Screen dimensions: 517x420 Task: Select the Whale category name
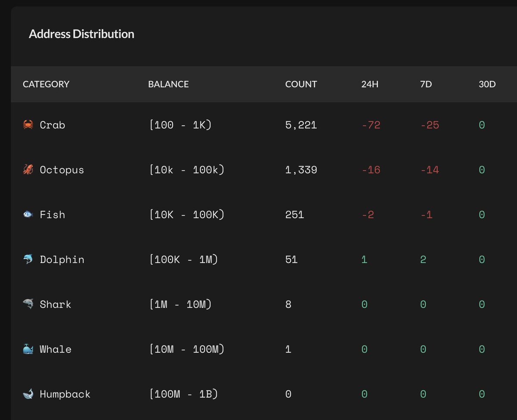point(56,349)
